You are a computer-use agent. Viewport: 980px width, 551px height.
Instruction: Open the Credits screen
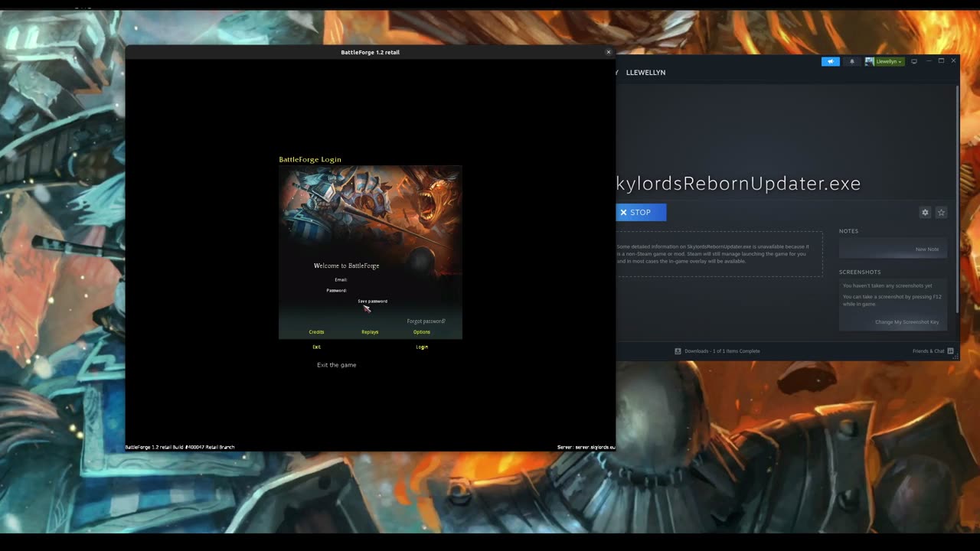click(316, 332)
